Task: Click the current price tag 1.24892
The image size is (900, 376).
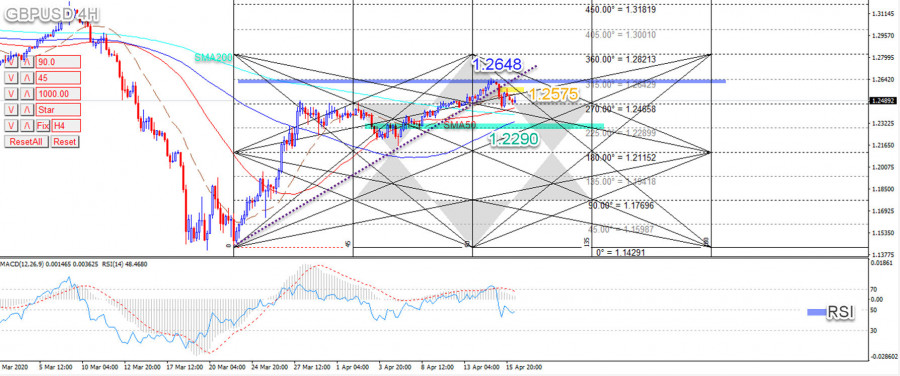Action: (883, 100)
